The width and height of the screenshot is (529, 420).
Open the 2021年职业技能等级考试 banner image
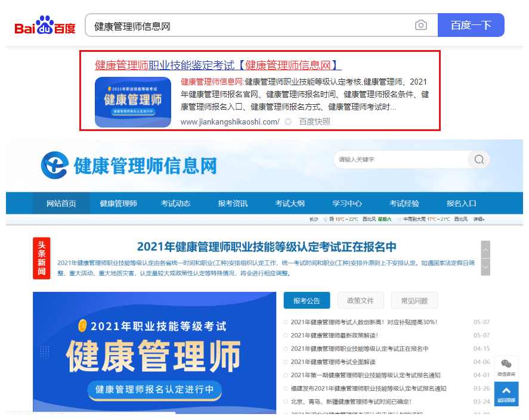coord(154,352)
